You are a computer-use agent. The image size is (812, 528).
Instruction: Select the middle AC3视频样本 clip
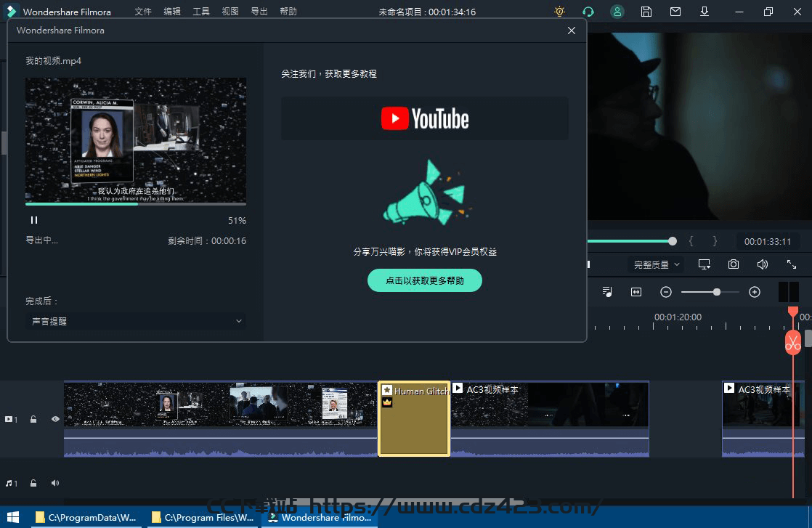click(550, 419)
